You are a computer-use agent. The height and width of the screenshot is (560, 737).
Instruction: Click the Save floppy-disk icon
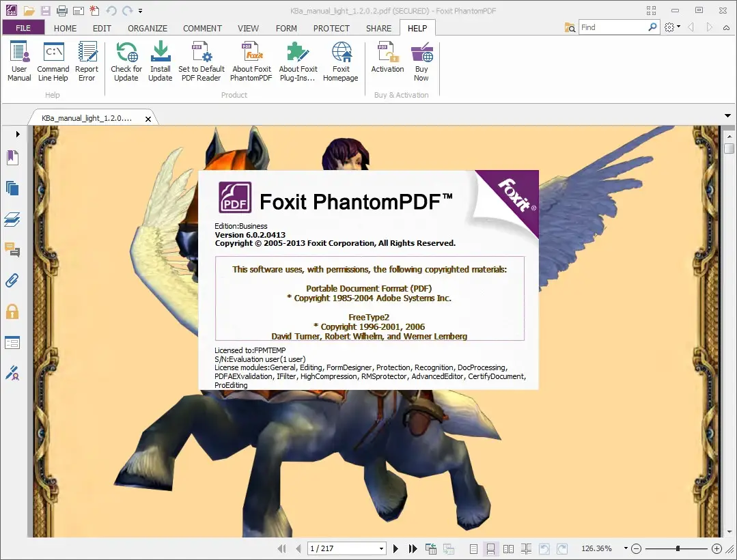pyautogui.click(x=45, y=10)
